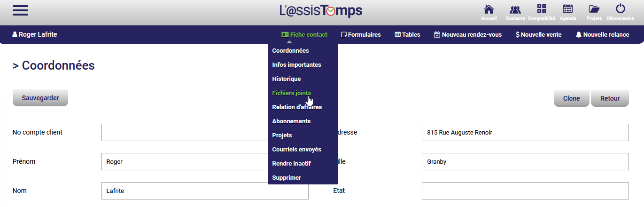Create a Nouveau rendez-vous
Viewport: 644px width, 207px height.
pyautogui.click(x=468, y=34)
